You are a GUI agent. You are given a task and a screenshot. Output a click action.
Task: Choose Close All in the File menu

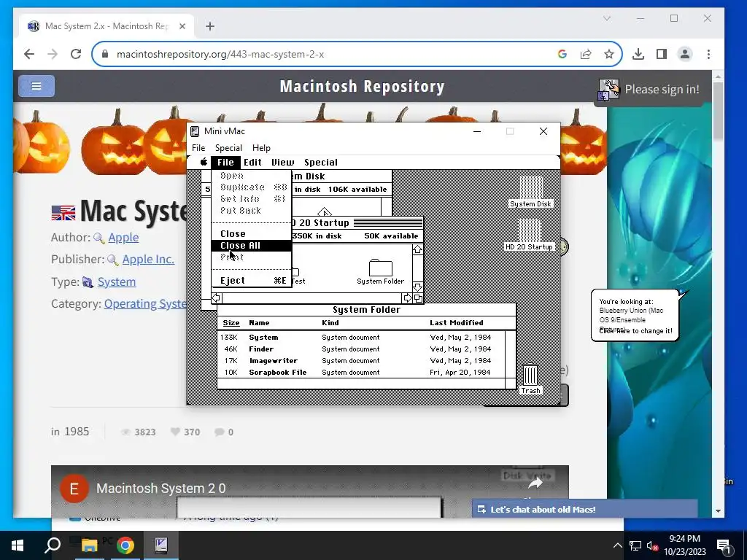coord(251,246)
